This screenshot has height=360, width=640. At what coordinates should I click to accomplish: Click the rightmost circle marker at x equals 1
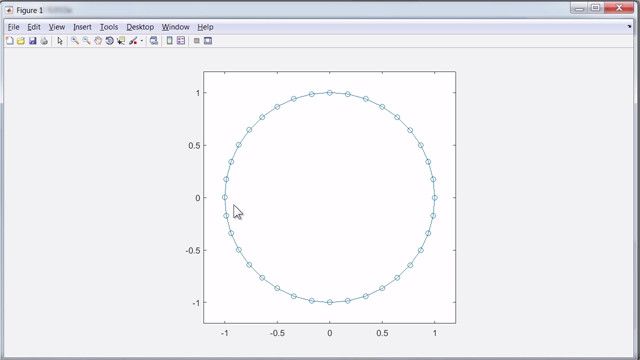pyautogui.click(x=435, y=198)
